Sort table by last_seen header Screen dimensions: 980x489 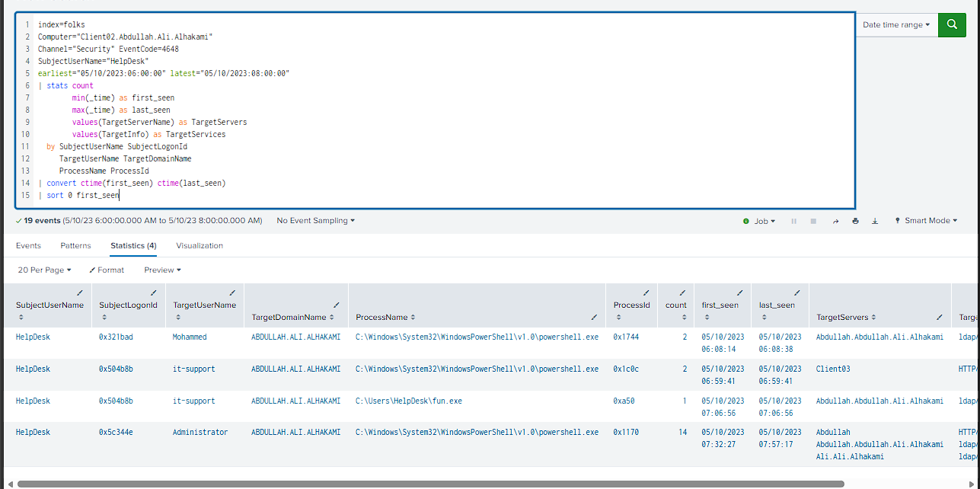777,305
